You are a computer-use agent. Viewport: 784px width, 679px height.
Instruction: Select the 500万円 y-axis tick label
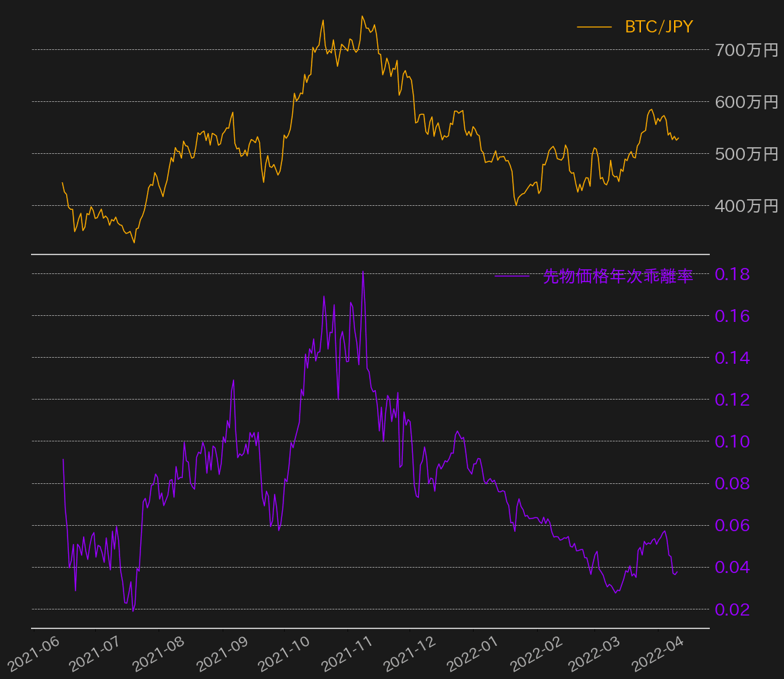[746, 154]
